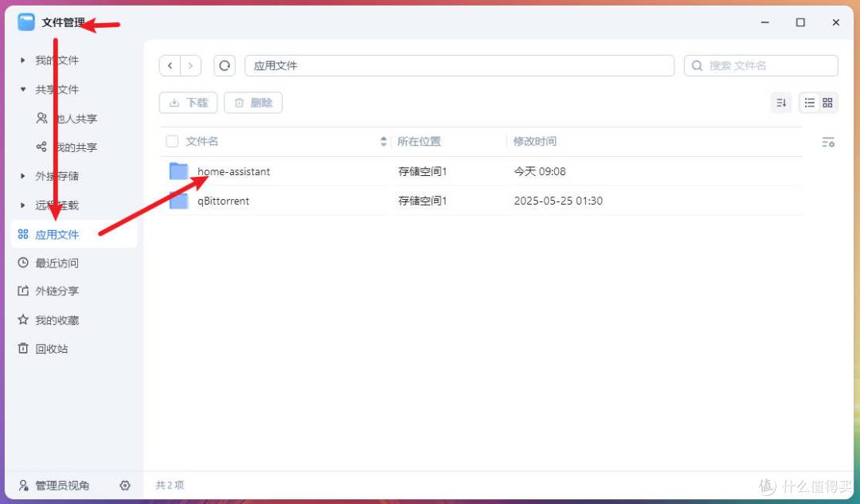Expand the 外接存储 tree node

tap(22, 176)
